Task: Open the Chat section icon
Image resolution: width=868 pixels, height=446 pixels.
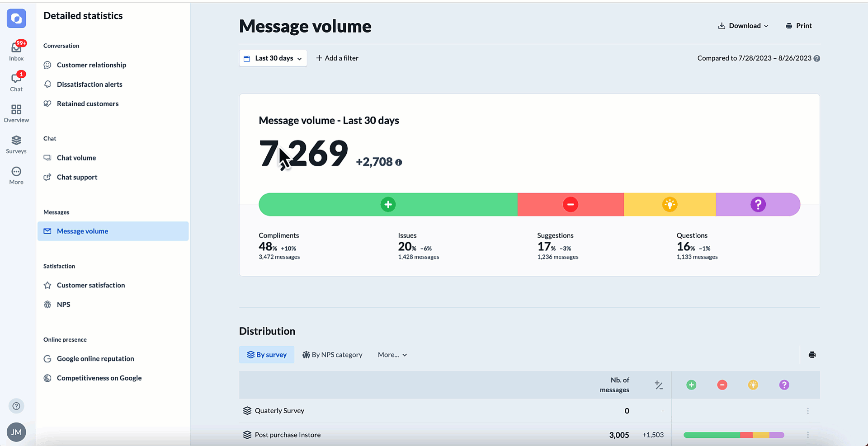Action: tap(16, 82)
